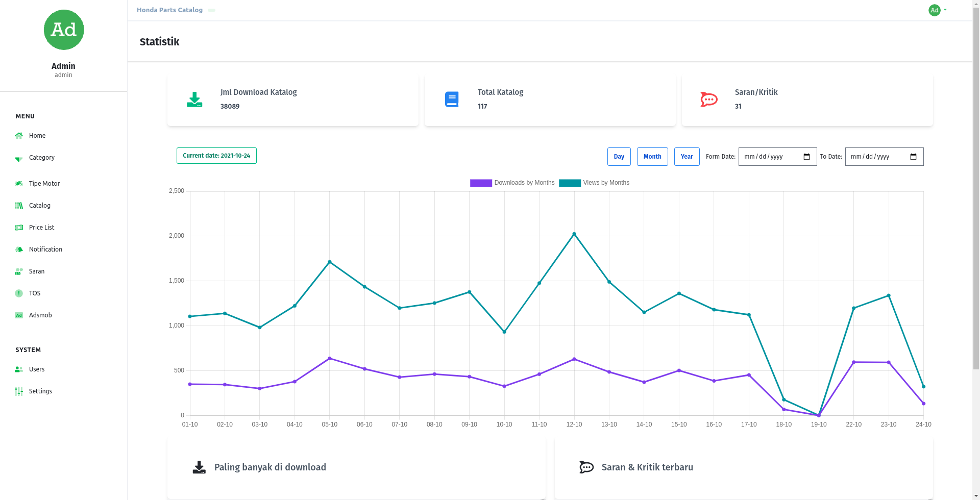
Task: Click the Home icon in sidebar
Action: coord(19,136)
